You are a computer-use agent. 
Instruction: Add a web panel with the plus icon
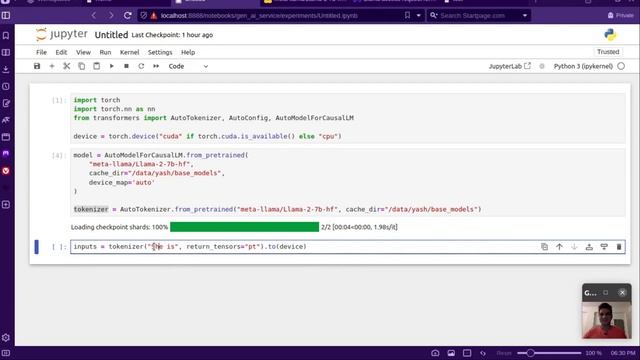(6, 204)
